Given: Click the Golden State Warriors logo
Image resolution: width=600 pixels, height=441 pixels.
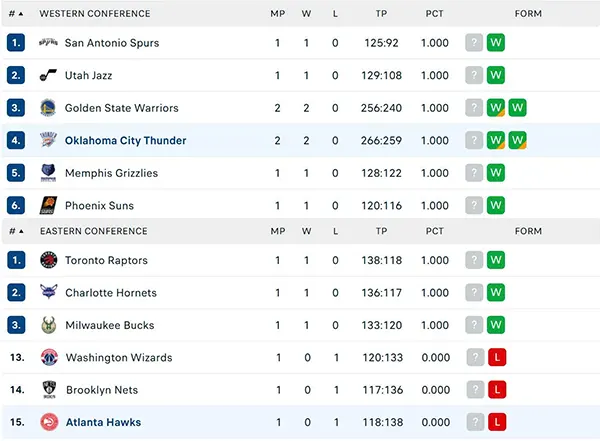Looking at the screenshot, I should (x=48, y=108).
